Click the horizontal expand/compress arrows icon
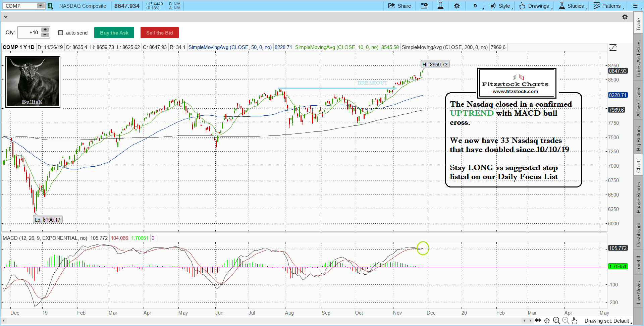The width and height of the screenshot is (644, 326). point(538,321)
